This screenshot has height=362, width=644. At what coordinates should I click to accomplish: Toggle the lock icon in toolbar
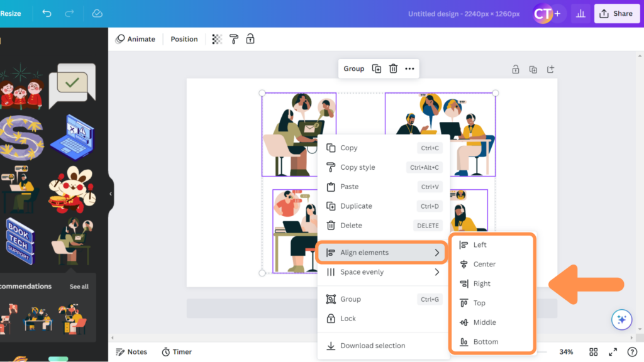[250, 39]
